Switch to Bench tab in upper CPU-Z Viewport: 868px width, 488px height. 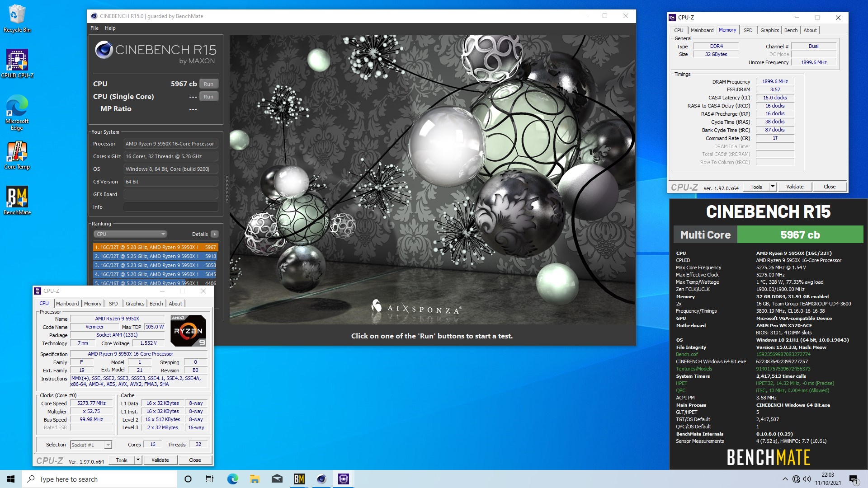click(791, 30)
